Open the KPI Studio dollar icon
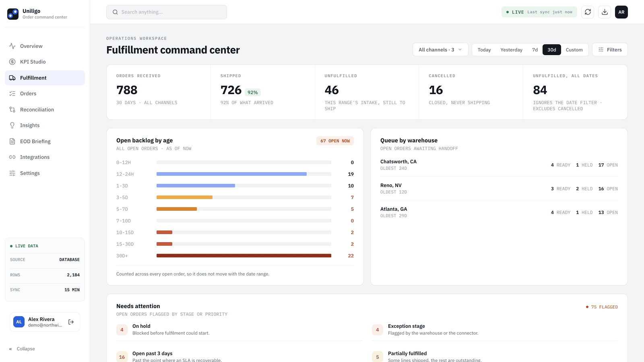Image resolution: width=644 pixels, height=362 pixels. point(12,62)
